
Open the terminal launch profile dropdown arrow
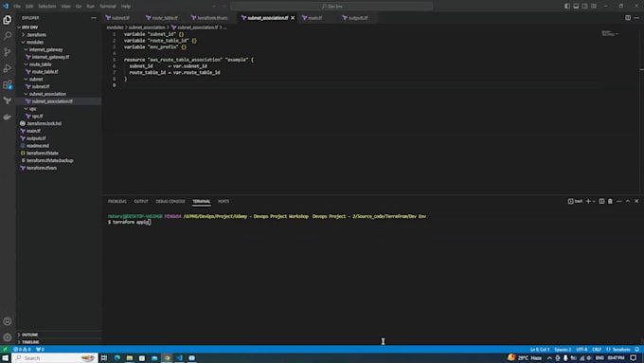point(594,202)
